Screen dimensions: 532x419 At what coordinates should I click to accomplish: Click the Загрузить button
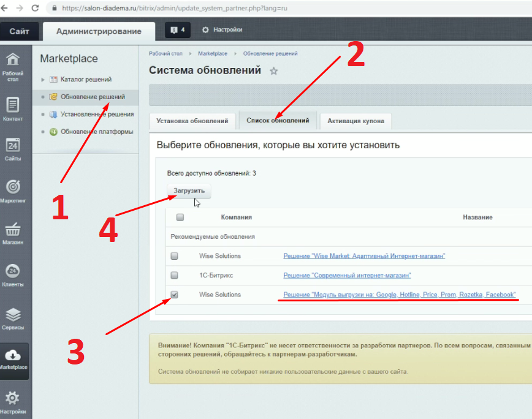[189, 191]
